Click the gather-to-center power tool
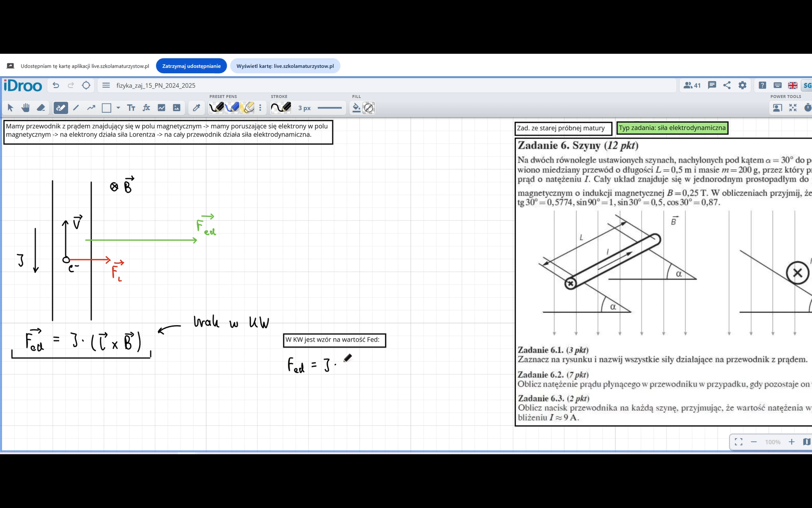 click(793, 108)
